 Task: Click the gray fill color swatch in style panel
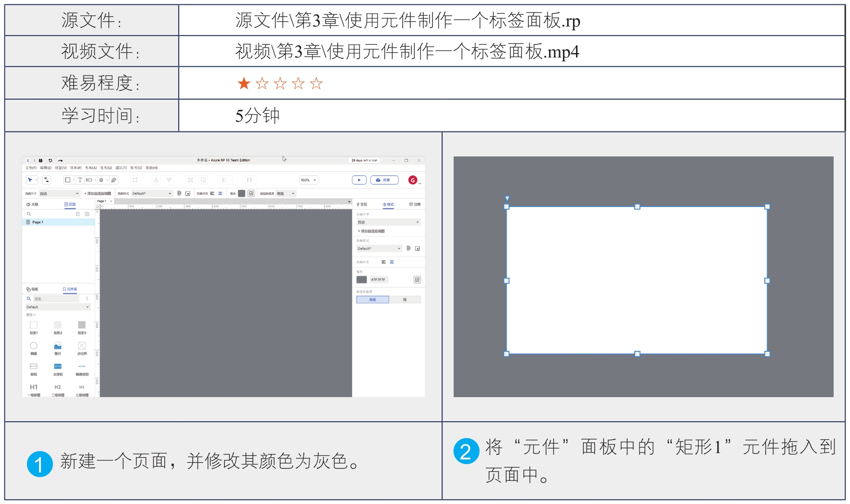tap(362, 280)
